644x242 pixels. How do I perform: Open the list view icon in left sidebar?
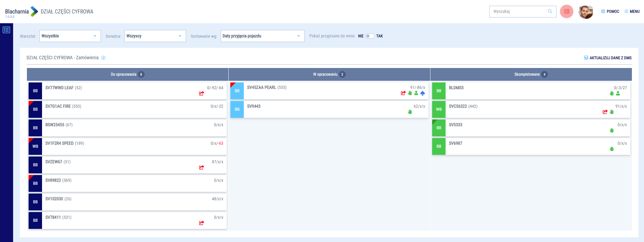tap(6, 30)
